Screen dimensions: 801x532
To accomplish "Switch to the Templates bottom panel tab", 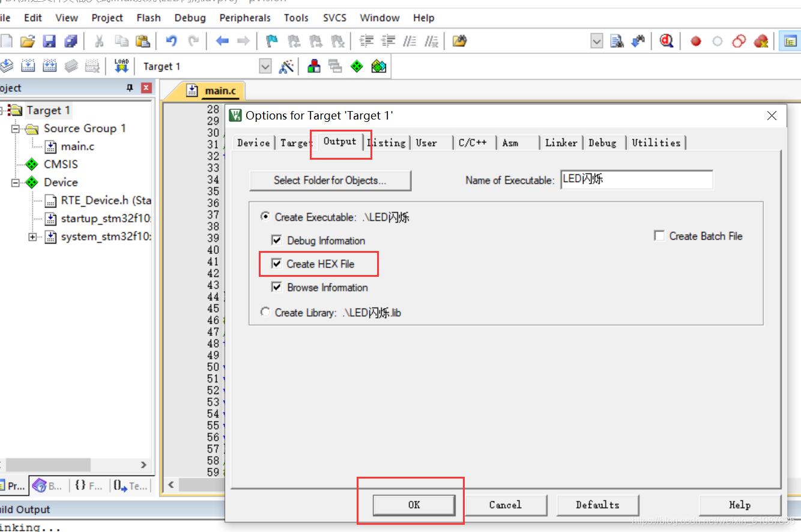I will click(130, 486).
